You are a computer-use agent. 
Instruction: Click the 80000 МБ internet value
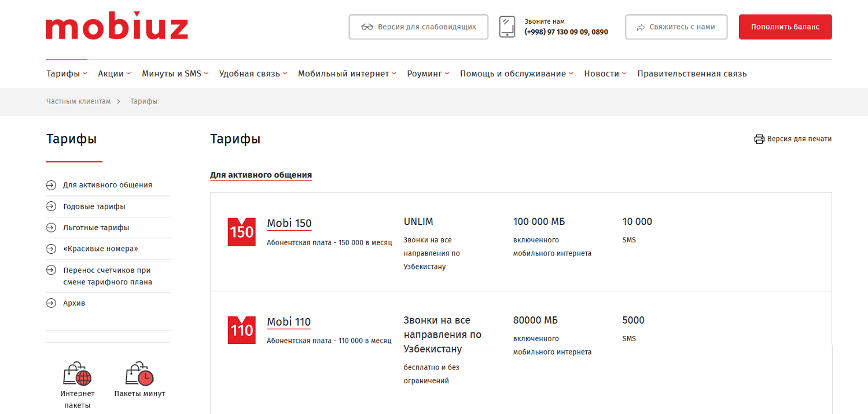coord(535,320)
